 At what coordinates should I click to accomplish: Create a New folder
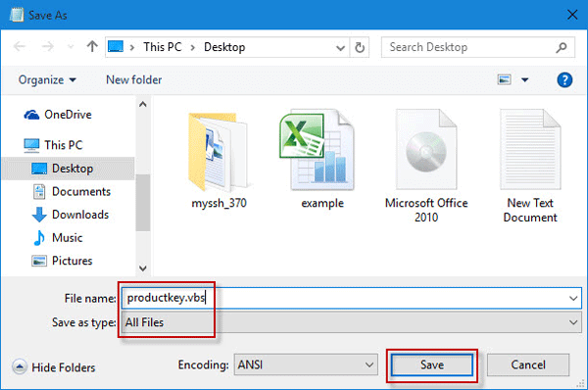(x=134, y=80)
